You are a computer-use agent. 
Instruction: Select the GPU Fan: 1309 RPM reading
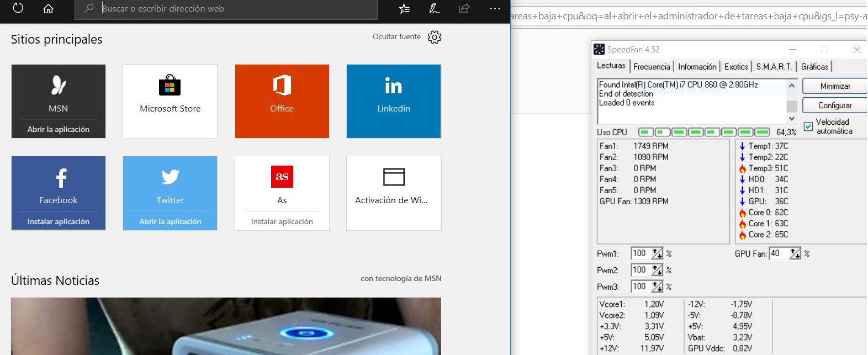click(x=634, y=202)
